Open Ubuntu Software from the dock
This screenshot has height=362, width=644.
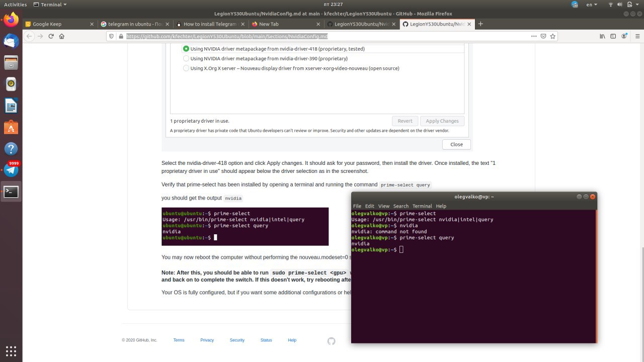(11, 127)
